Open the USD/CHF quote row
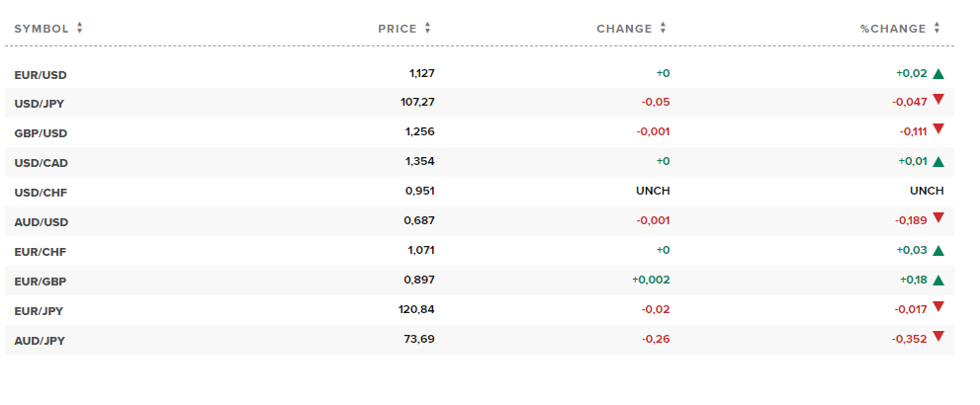Viewport: 980px width, 405px height. (x=480, y=192)
